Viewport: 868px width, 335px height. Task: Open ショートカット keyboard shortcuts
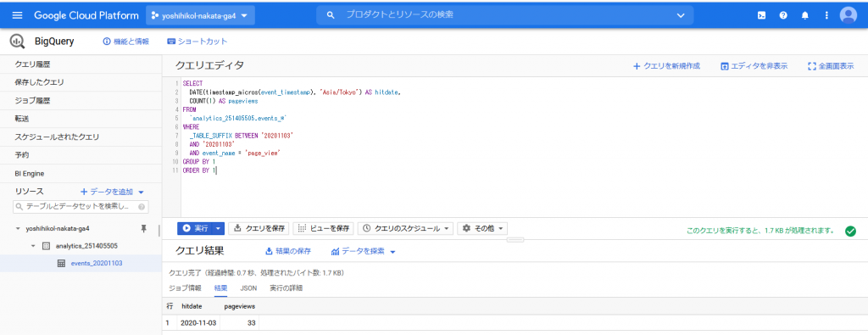tap(197, 42)
